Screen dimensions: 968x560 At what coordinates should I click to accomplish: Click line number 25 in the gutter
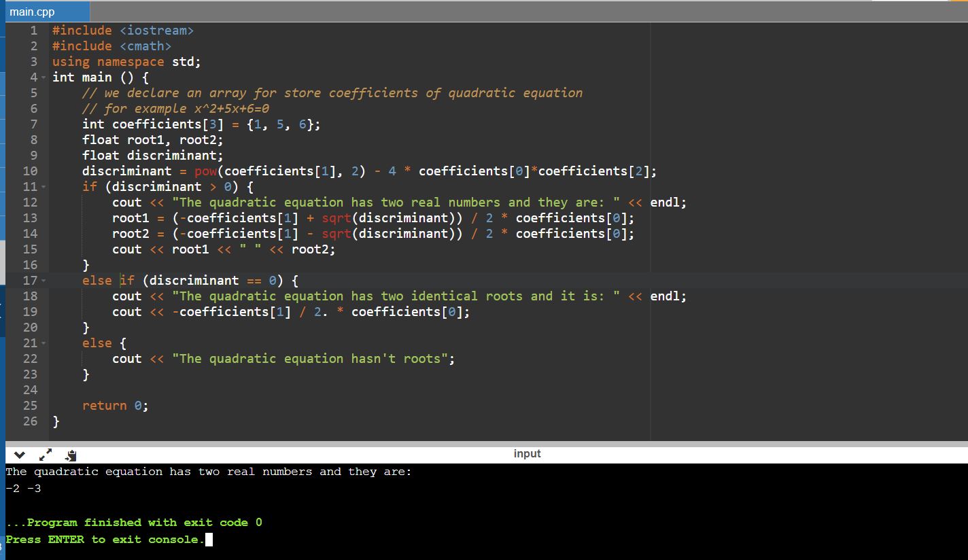pos(30,406)
